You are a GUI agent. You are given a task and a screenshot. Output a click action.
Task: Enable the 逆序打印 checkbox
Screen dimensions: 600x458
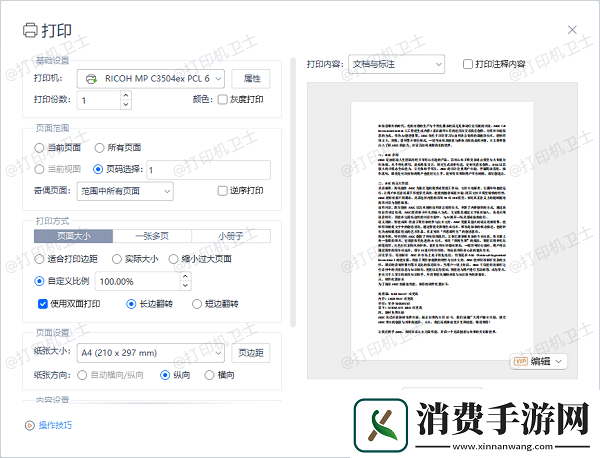click(x=222, y=191)
